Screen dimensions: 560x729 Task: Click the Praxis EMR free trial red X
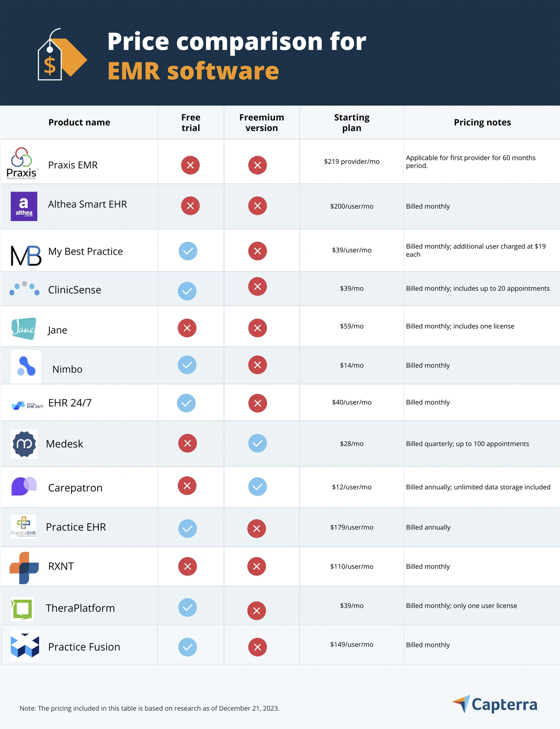click(190, 165)
